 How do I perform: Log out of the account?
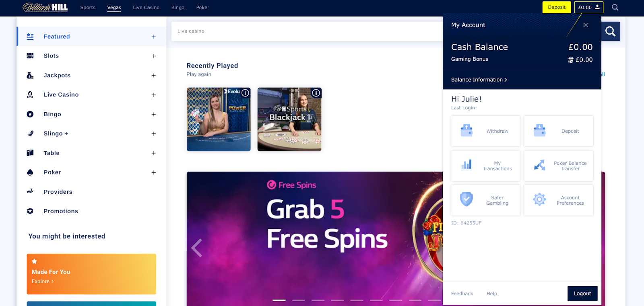[582, 294]
